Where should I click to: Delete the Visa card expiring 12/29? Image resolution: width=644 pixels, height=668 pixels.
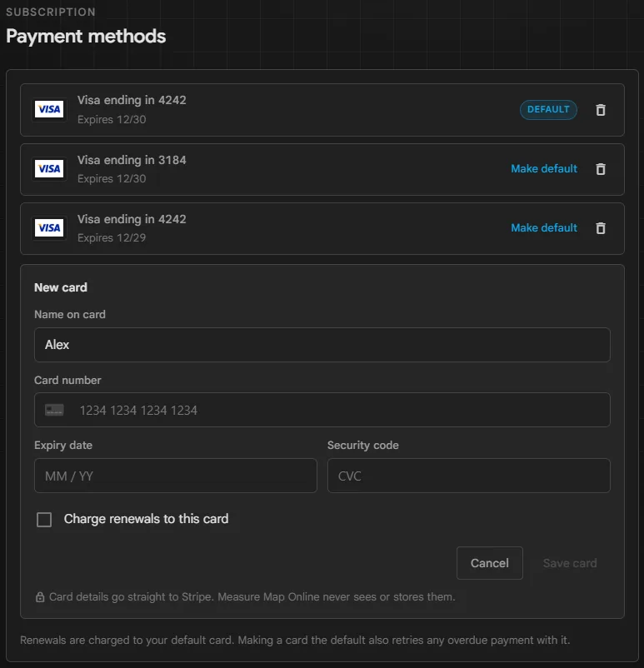(601, 228)
